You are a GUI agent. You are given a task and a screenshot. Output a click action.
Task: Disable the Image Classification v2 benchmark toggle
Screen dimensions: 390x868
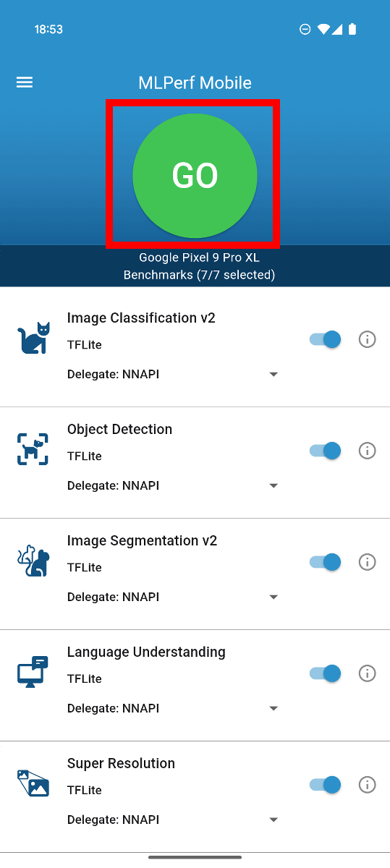pos(325,339)
